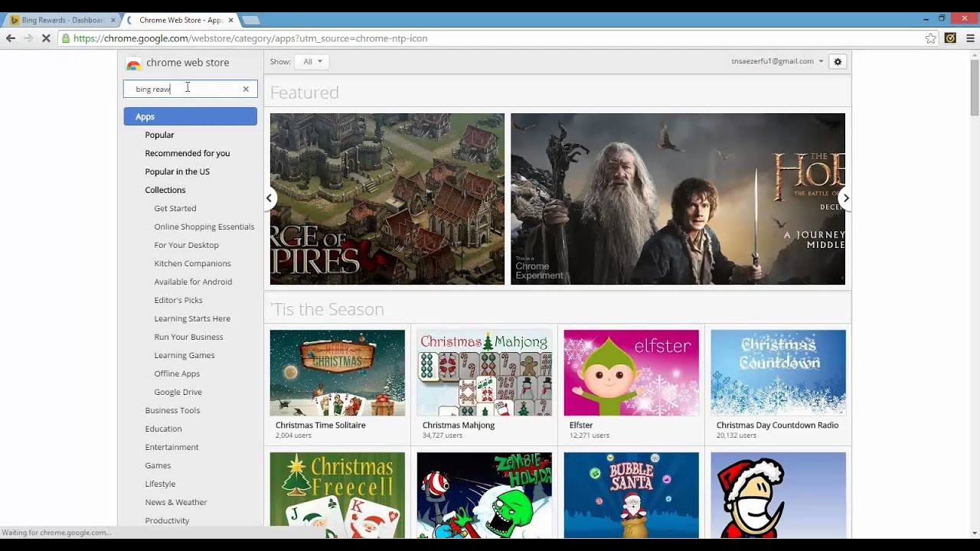Screen dimensions: 980x551
Task: Click the 'Tis the Season heading
Action: (327, 309)
